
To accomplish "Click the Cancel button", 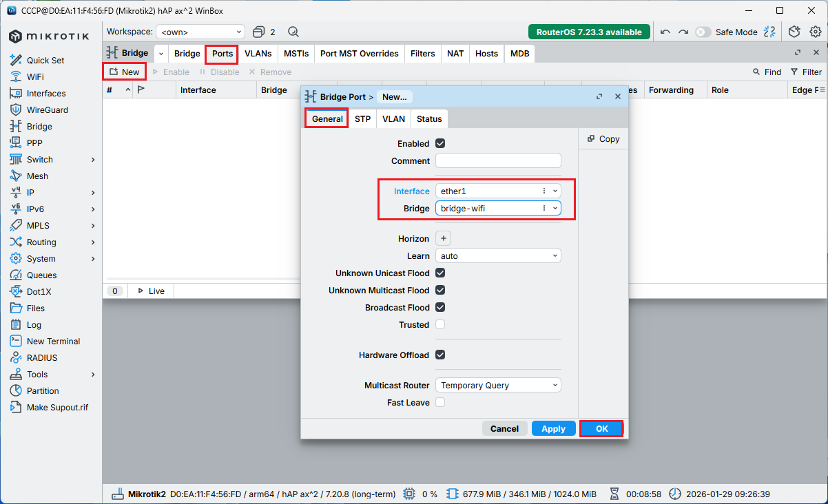I will pyautogui.click(x=504, y=428).
